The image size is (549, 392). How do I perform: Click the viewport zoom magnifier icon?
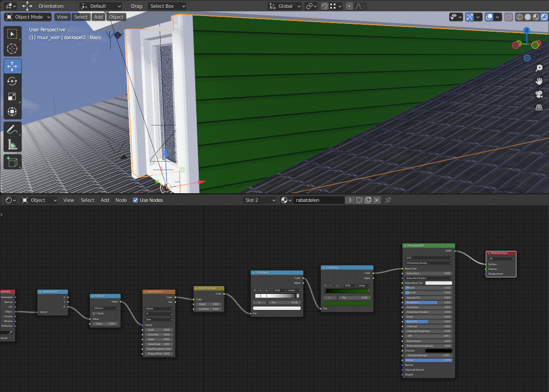(539, 68)
